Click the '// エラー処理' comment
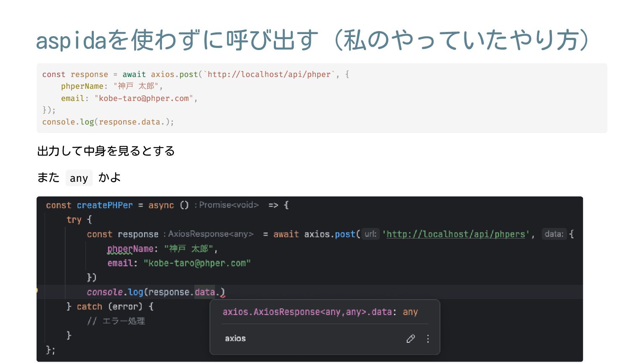Image resolution: width=644 pixels, height=363 pixels. [x=116, y=321]
